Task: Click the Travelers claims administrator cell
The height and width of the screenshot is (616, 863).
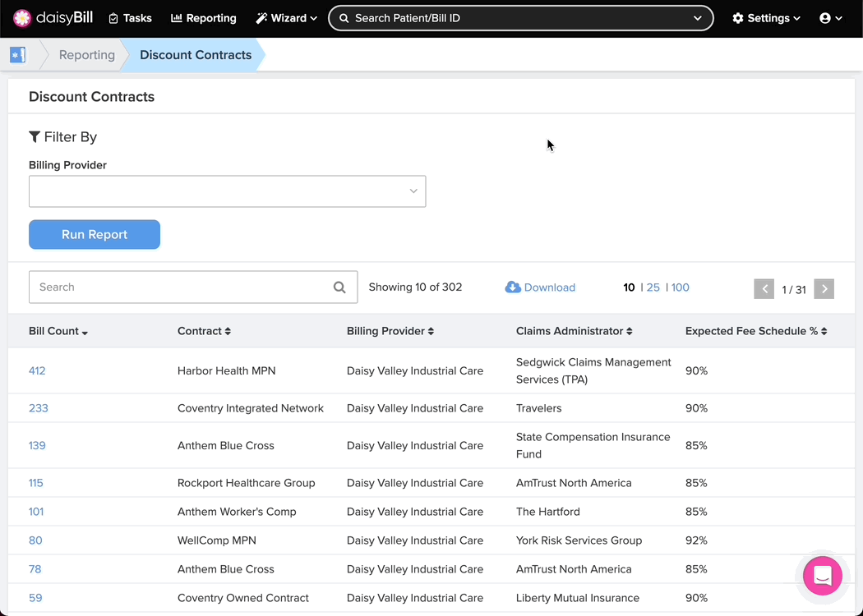Action: [x=539, y=408]
